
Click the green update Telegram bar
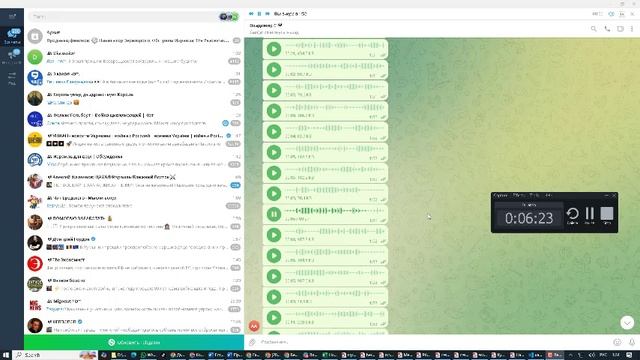(x=134, y=342)
